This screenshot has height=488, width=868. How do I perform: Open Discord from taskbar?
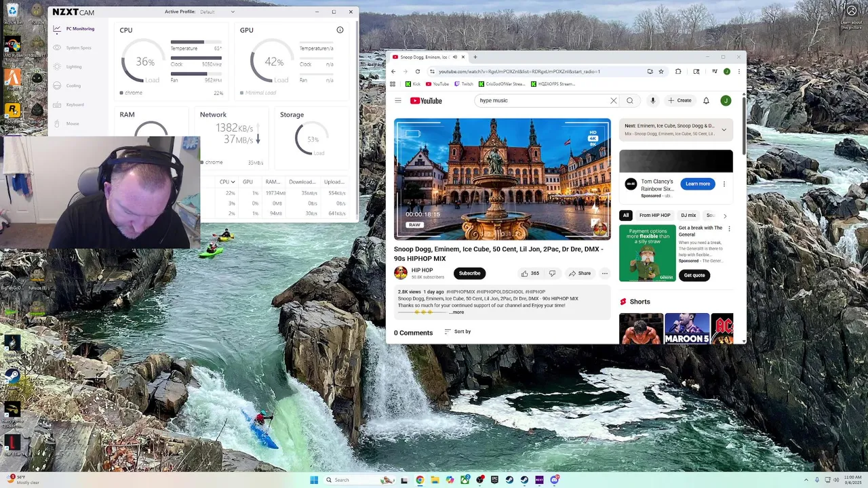click(x=554, y=480)
